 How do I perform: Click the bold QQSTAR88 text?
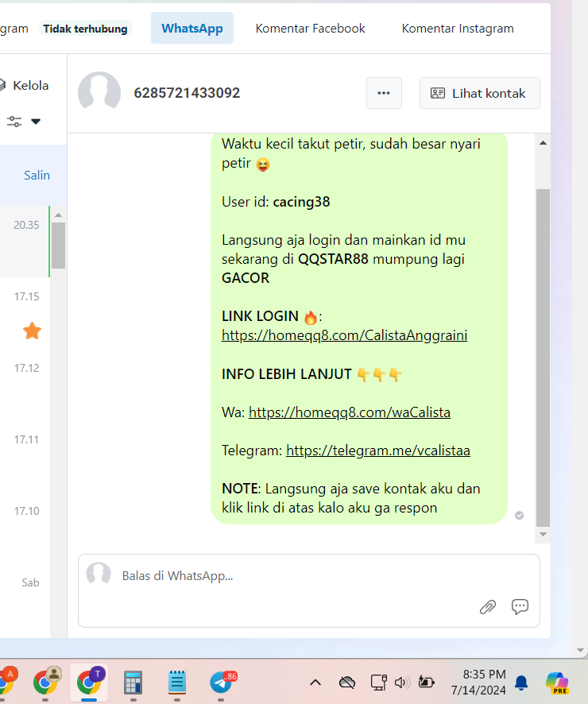333,259
